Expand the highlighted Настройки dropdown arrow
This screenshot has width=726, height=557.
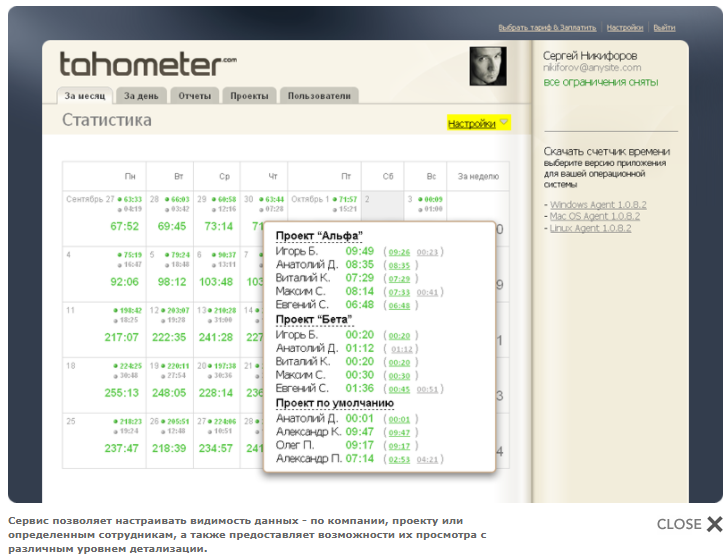pyautogui.click(x=504, y=122)
